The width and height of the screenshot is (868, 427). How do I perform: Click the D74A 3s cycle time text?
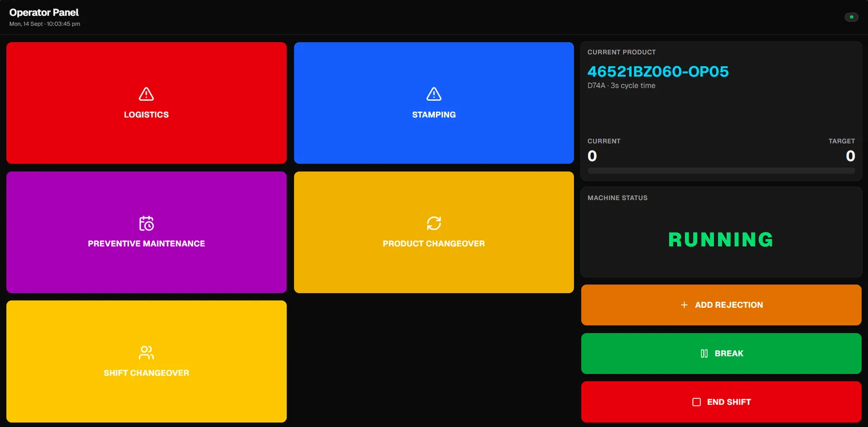point(621,86)
